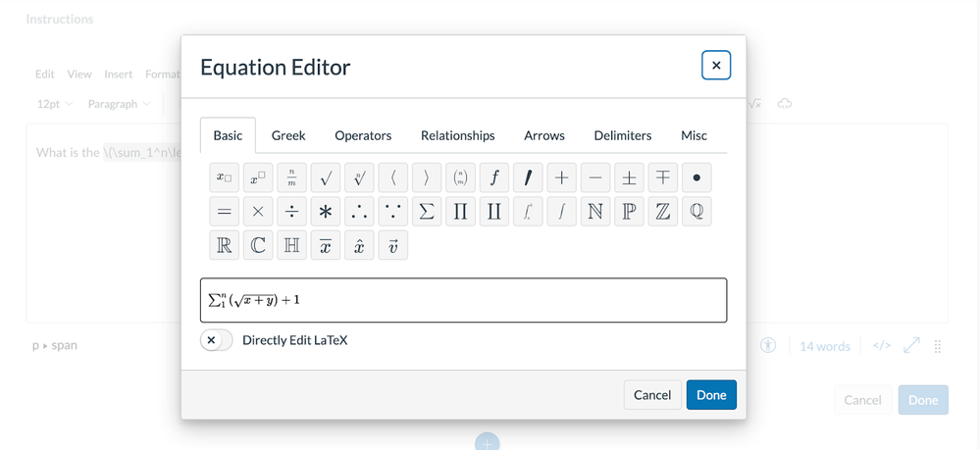This screenshot has height=450, width=980.
Task: Show the Relationships symbols tab
Action: 457,135
